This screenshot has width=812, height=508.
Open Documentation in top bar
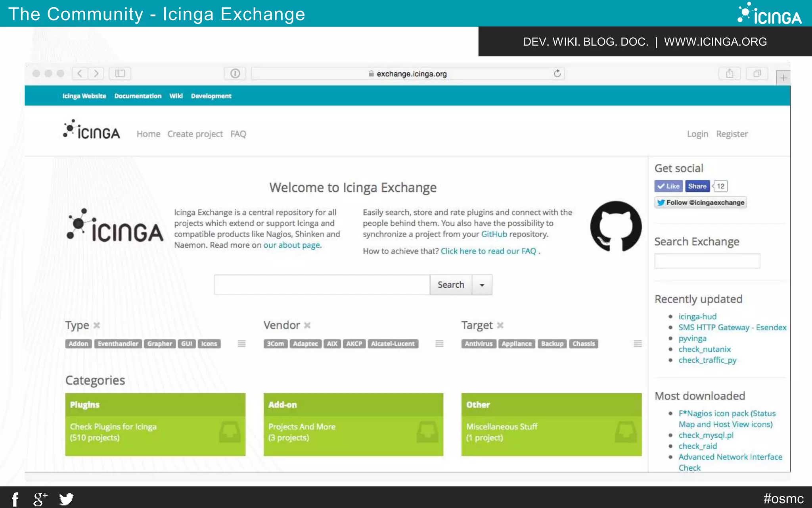tap(138, 96)
